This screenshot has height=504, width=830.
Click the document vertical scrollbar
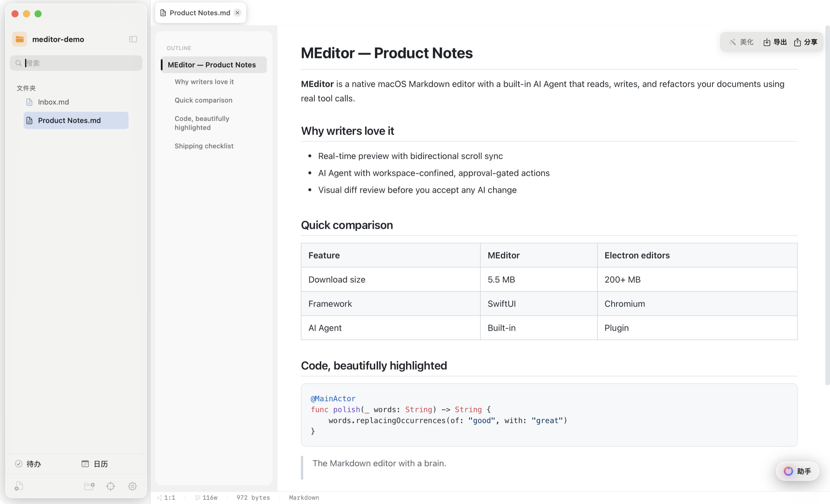(x=827, y=205)
